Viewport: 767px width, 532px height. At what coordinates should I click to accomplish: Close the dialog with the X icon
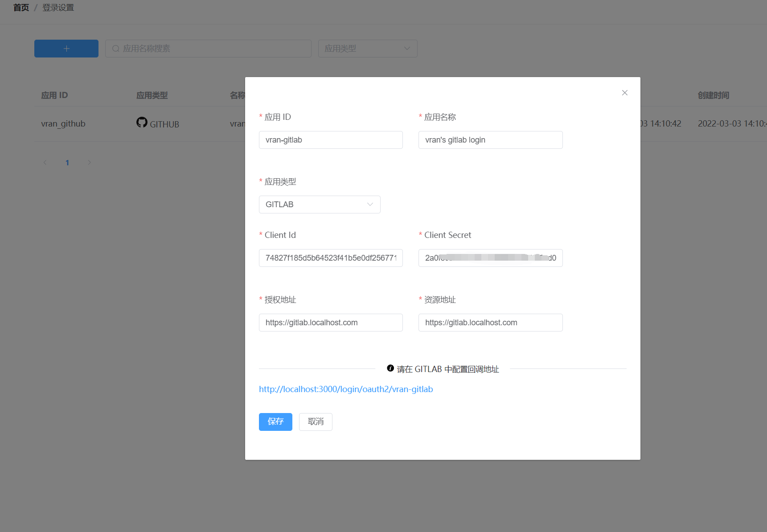[624, 93]
